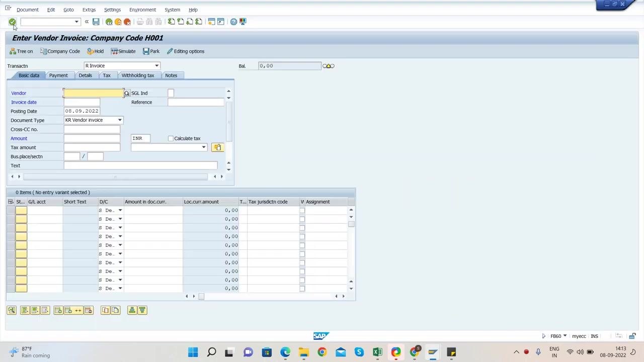Tick the checkbox in the second item row
Screen dimensions: 644x362
(x=302, y=219)
